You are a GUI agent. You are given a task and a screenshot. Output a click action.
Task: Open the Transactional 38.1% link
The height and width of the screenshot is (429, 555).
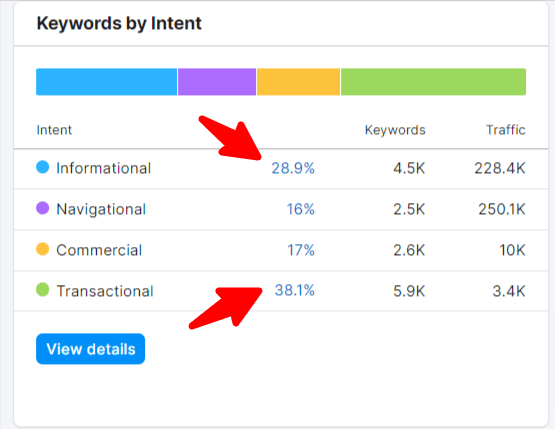pyautogui.click(x=294, y=291)
